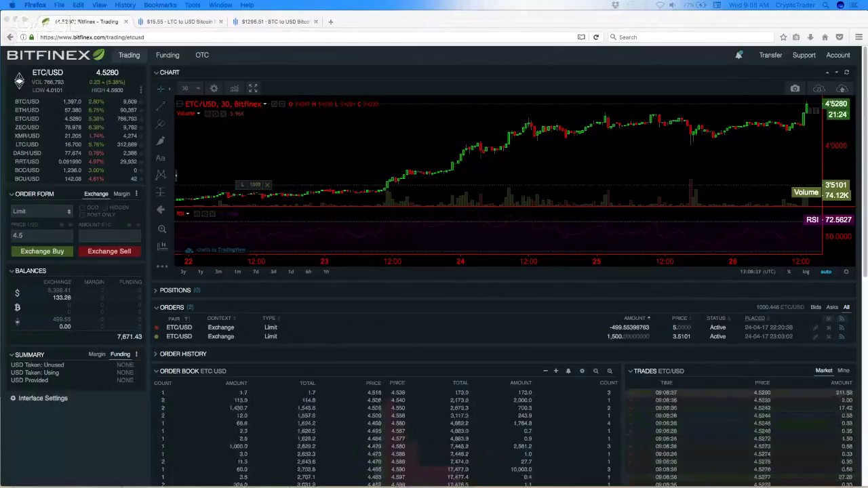Screen dimensions: 868x488
Task: Reload the browser page
Action: coord(595,37)
